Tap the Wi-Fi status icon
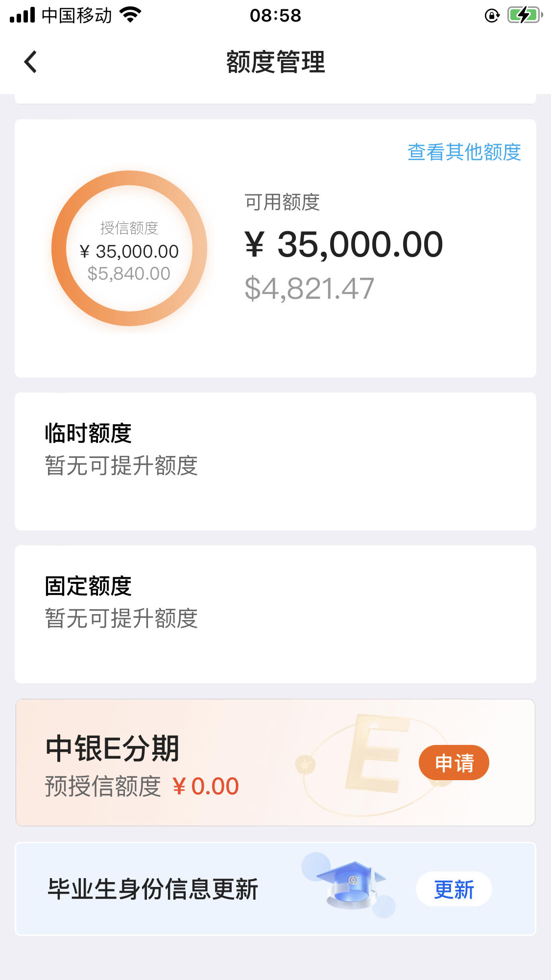551x980 pixels. point(130,15)
